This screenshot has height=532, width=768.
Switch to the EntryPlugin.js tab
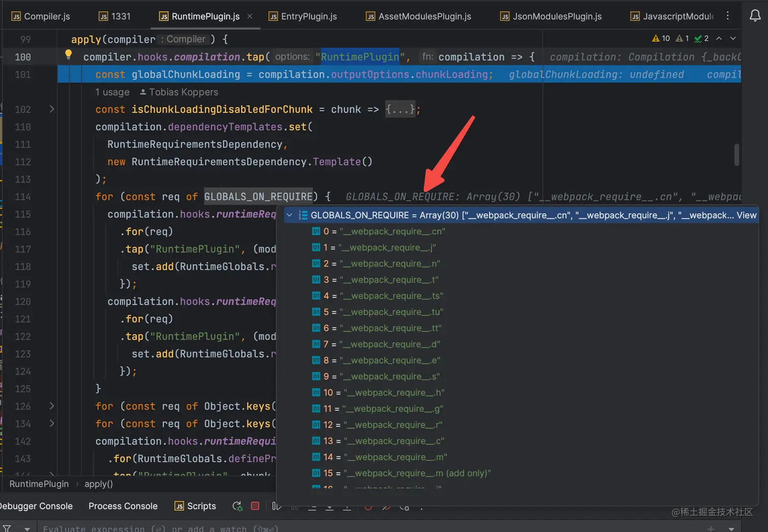click(x=303, y=16)
